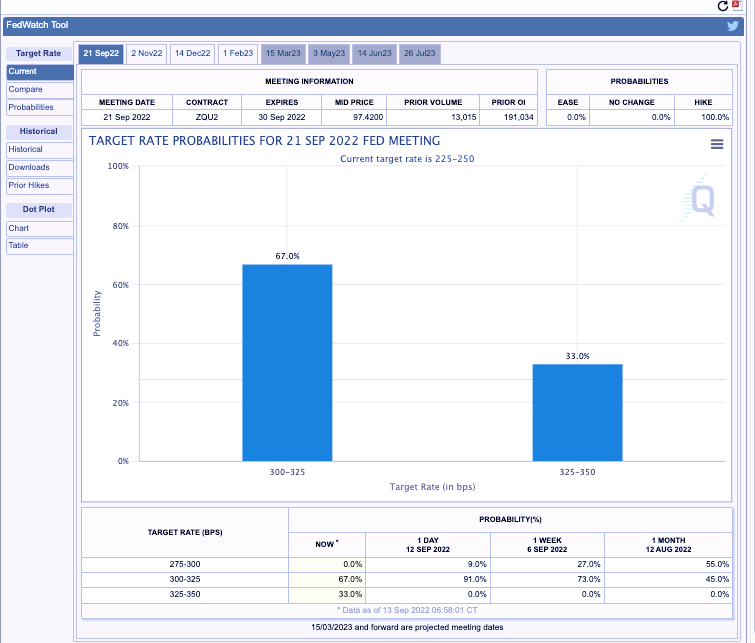Open Downloads under Historical section

pyautogui.click(x=39, y=168)
